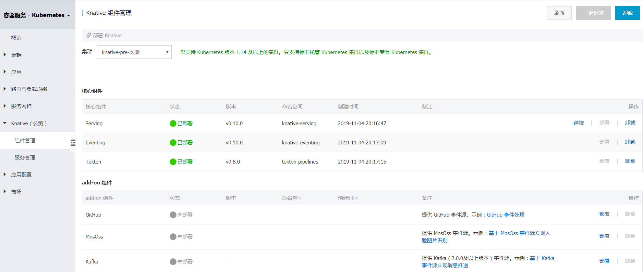Image resolution: width=644 pixels, height=272 pixels.
Task: Click the disabled 卸载 in the Kafka row
Action: (x=630, y=261)
